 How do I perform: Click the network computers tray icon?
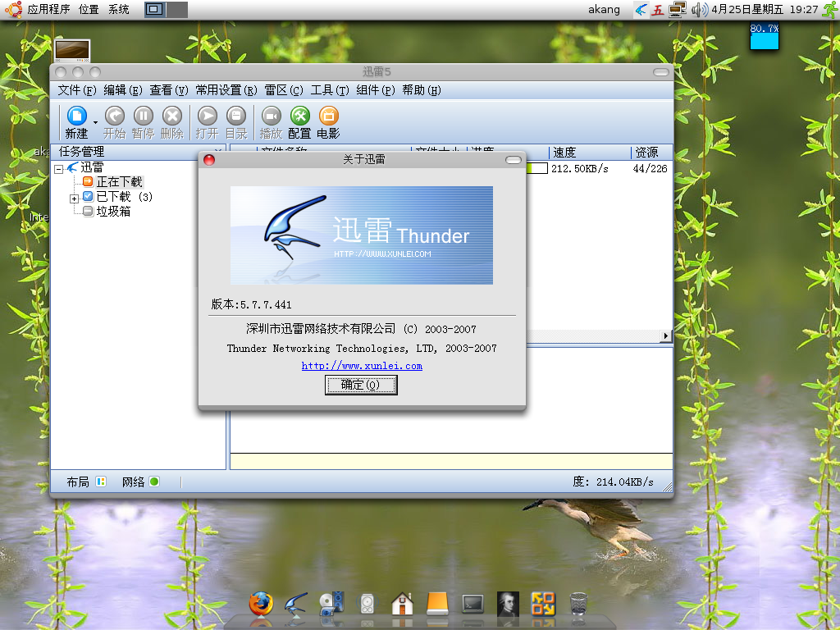[677, 10]
